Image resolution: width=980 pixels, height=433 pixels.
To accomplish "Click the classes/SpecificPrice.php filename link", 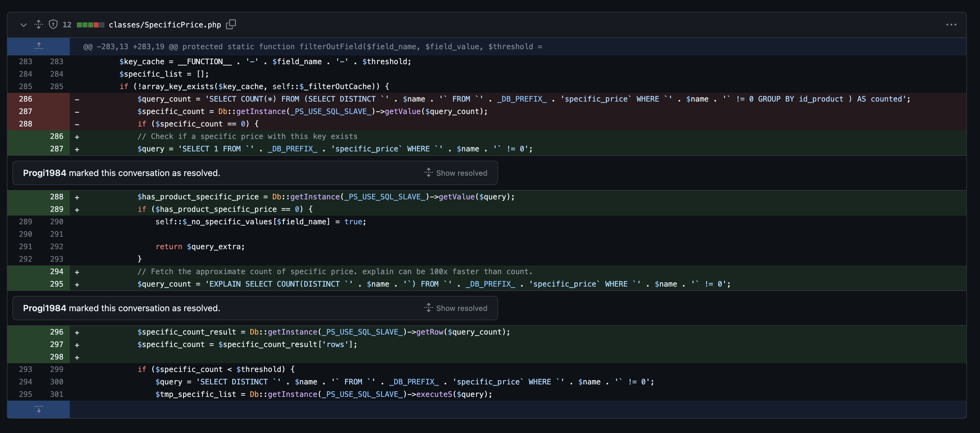I will 165,25.
